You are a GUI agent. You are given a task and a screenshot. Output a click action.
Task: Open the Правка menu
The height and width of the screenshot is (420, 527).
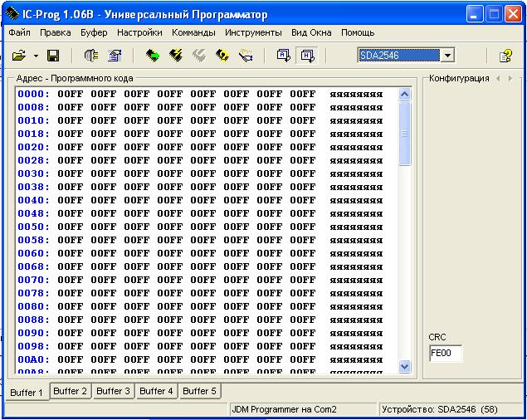(x=56, y=32)
